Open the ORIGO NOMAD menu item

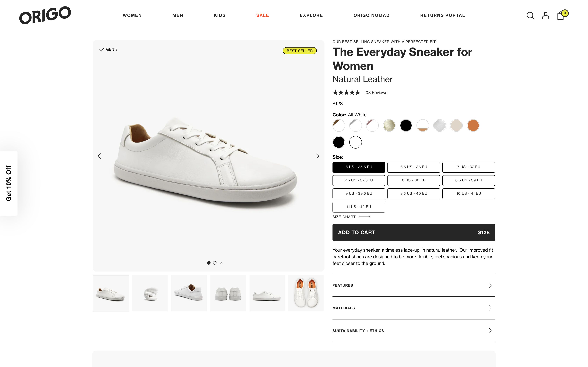pyautogui.click(x=371, y=15)
